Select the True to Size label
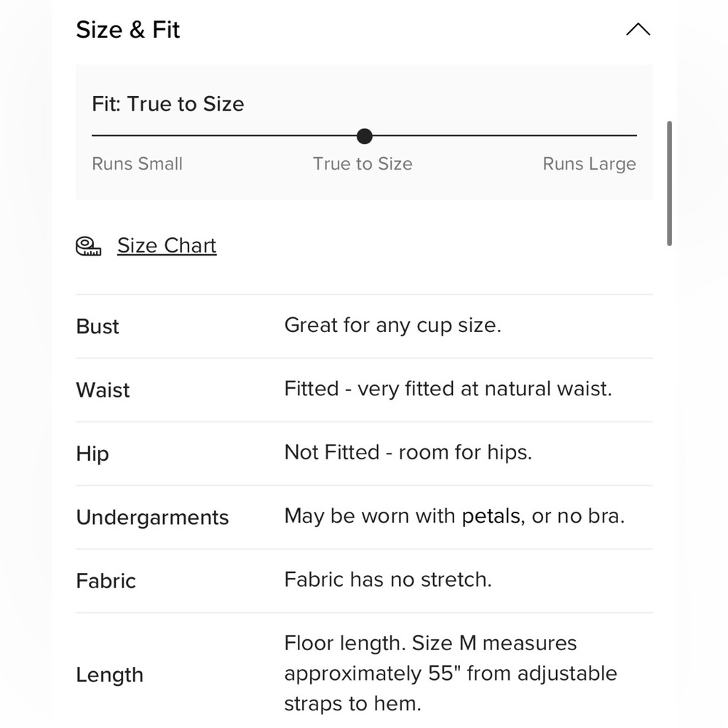This screenshot has width=728, height=728. tap(363, 164)
